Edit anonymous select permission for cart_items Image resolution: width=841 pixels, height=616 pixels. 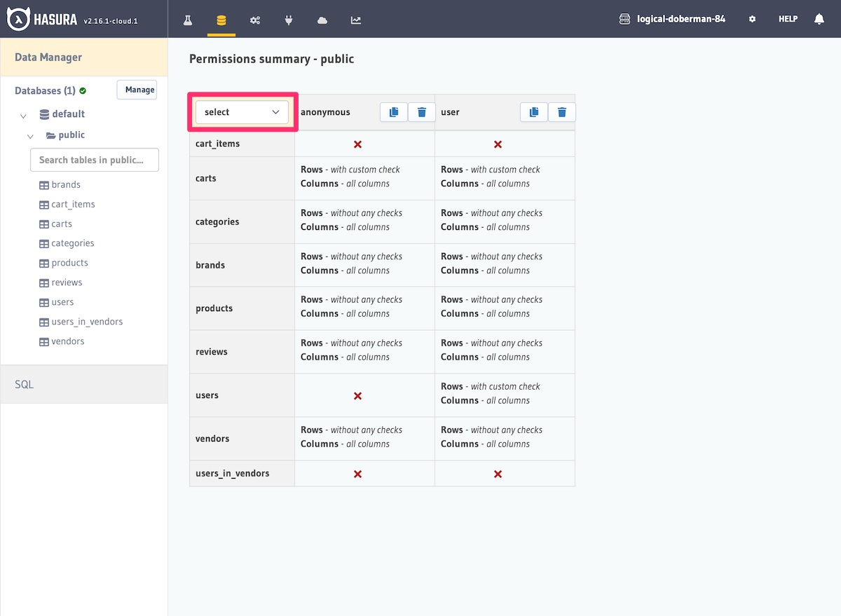coord(357,144)
